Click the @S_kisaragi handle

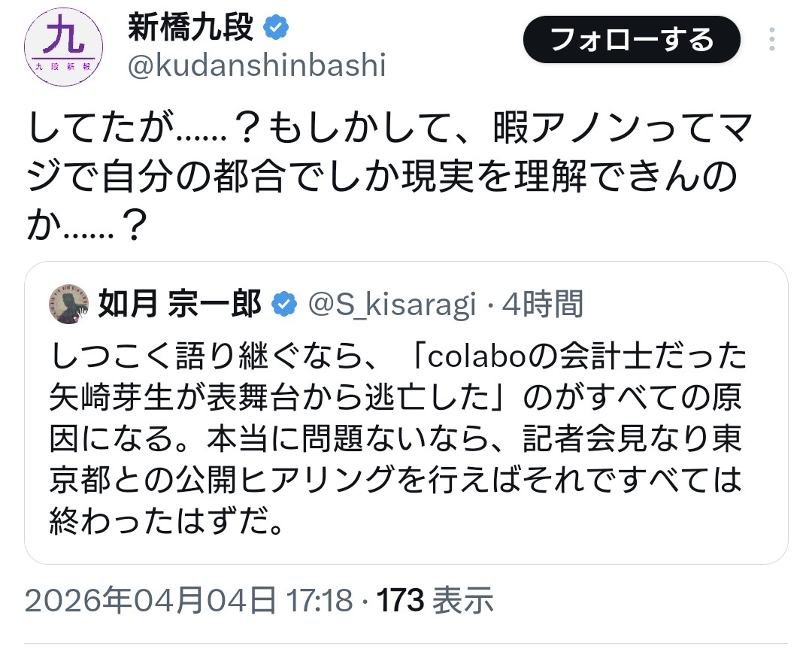tap(392, 305)
